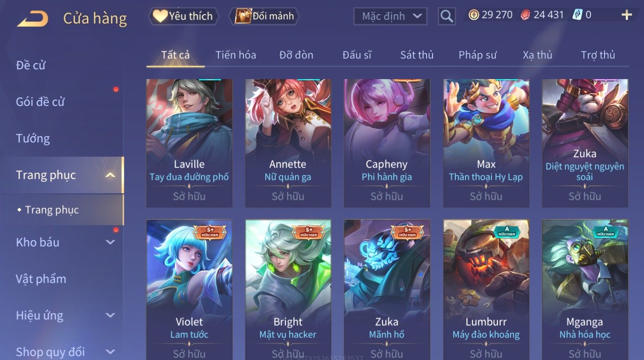Select the Laville Tay đua đường phố skin

[189, 143]
